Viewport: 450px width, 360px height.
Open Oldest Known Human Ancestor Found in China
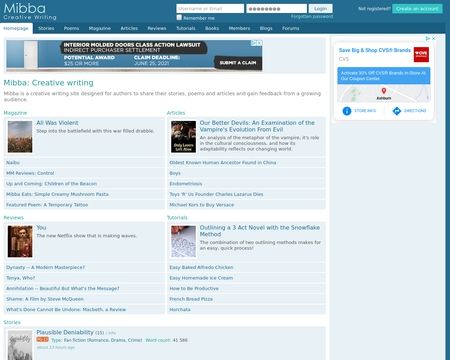point(223,163)
